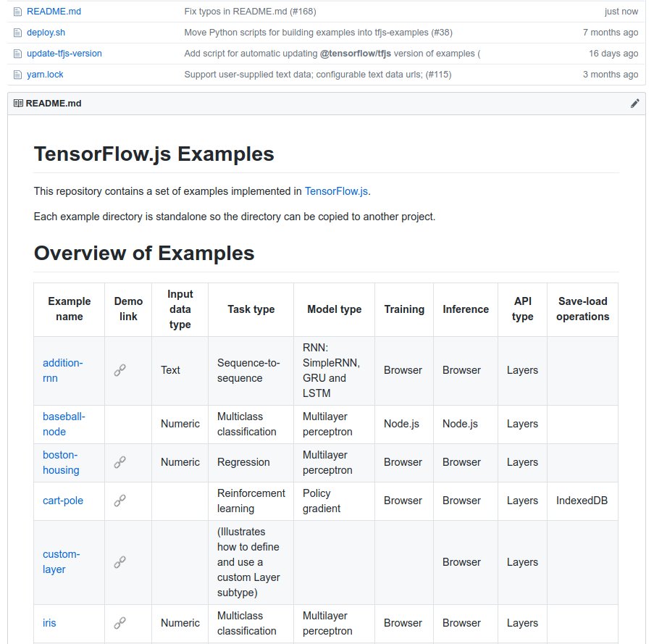Open commit 'Add script for automatic updating'
The width and height of the screenshot is (654, 644).
[x=332, y=54]
